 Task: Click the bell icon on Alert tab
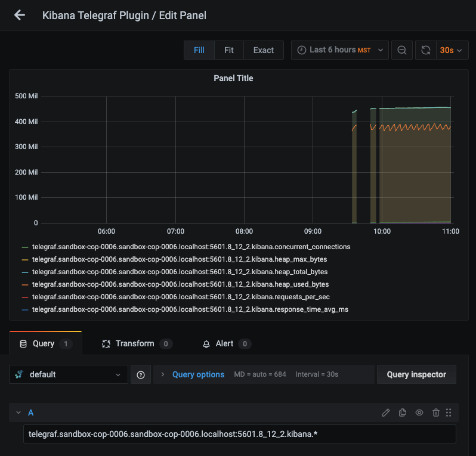tap(206, 344)
